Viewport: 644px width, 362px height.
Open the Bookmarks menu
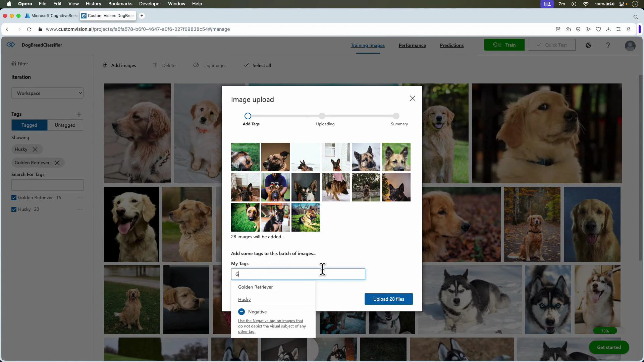click(x=120, y=4)
